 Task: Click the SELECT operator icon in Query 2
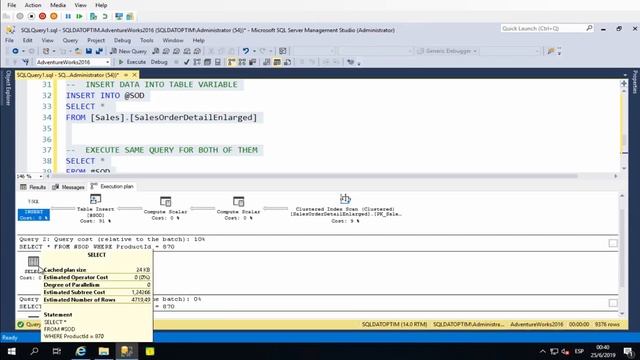pyautogui.click(x=33, y=261)
